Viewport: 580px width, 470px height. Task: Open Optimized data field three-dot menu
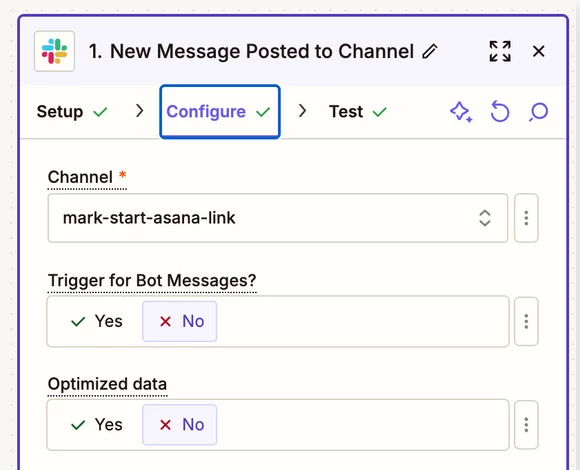[526, 425]
